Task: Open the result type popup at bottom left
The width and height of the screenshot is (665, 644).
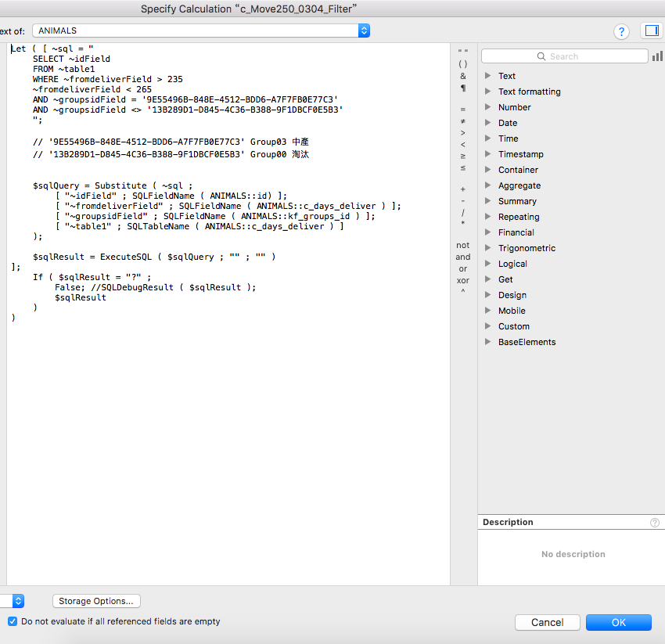Action: (12, 601)
